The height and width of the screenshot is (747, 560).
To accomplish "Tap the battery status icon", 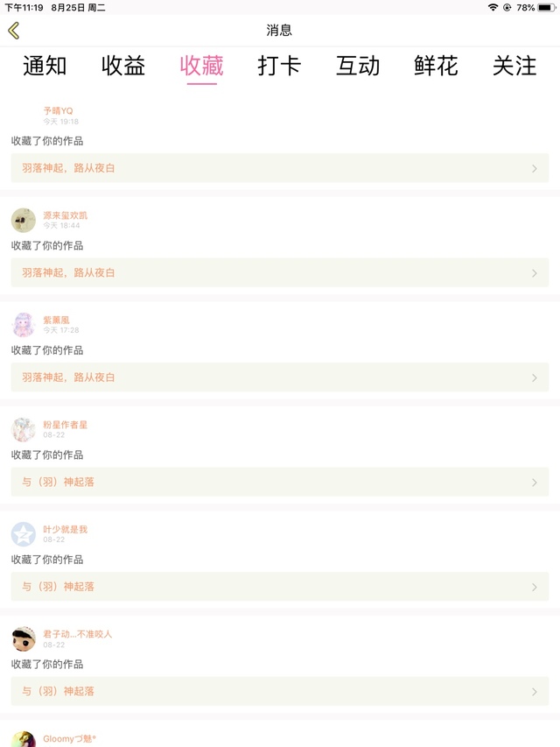I will pyautogui.click(x=547, y=7).
